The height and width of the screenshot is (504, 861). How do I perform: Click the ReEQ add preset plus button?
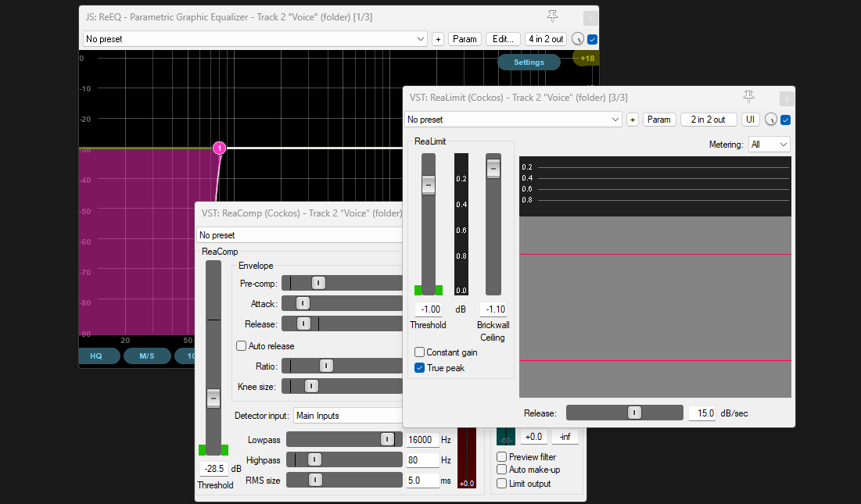[x=438, y=39]
